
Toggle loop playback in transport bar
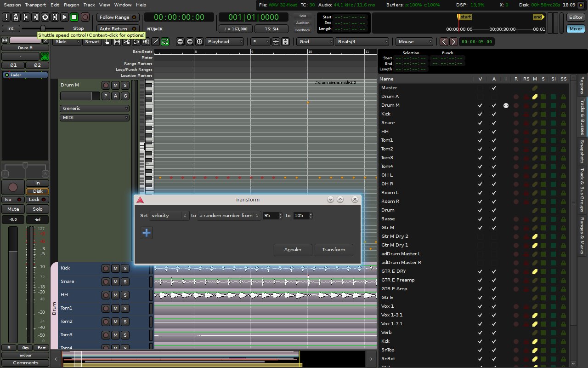45,17
